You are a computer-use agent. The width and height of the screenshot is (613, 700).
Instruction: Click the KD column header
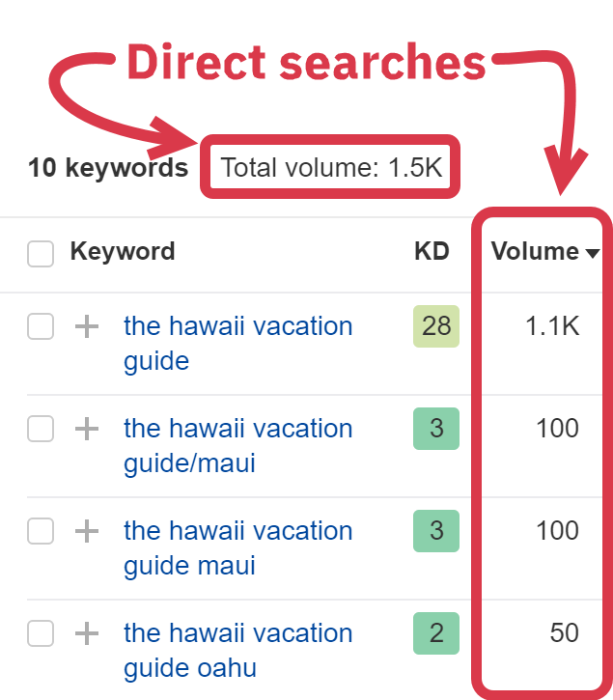[x=432, y=252]
